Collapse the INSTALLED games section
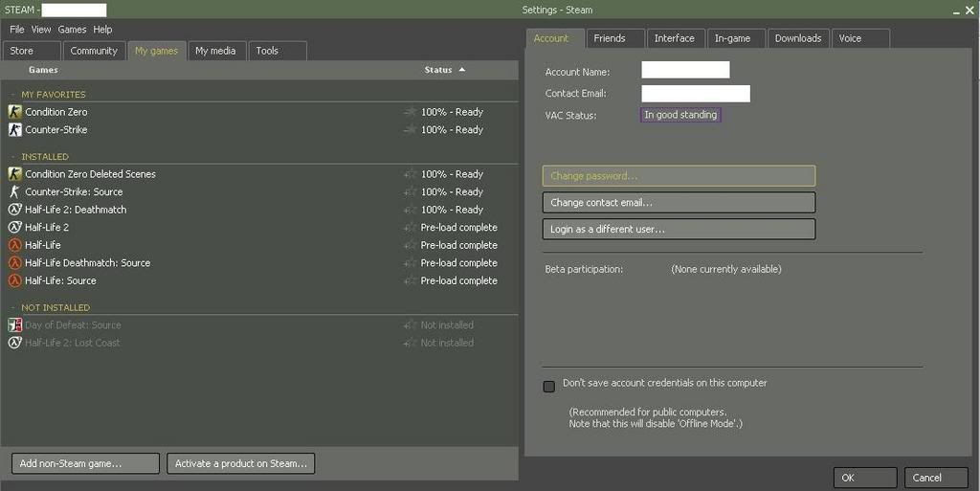 (13, 157)
